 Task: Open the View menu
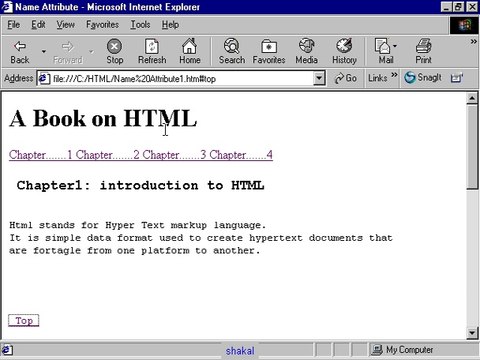pos(65,25)
